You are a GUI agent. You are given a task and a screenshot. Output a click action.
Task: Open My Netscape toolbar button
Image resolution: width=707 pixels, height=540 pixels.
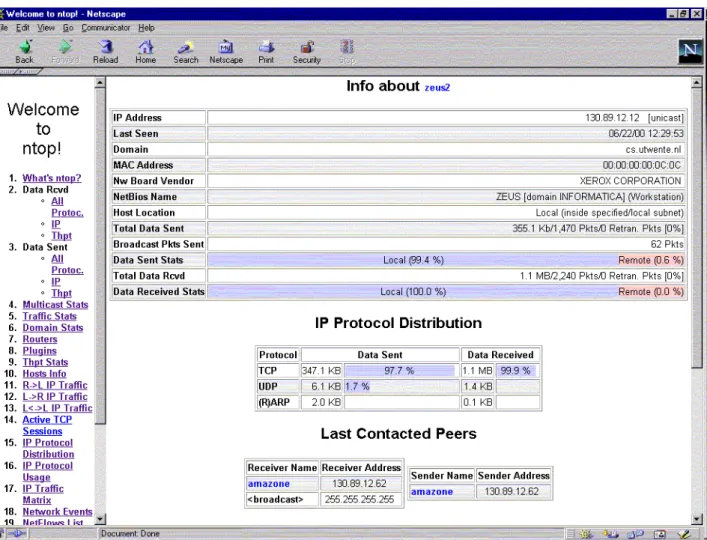tap(226, 52)
